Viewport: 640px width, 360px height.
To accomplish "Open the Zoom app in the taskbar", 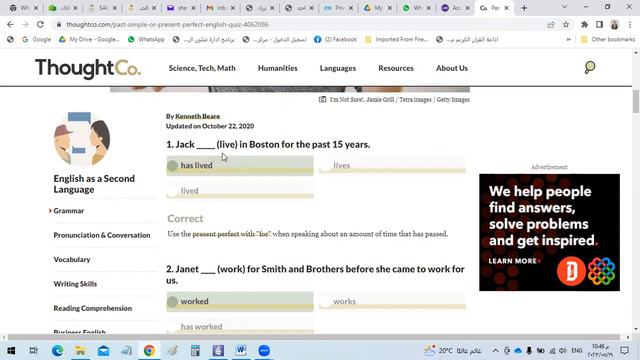I will click(x=264, y=351).
